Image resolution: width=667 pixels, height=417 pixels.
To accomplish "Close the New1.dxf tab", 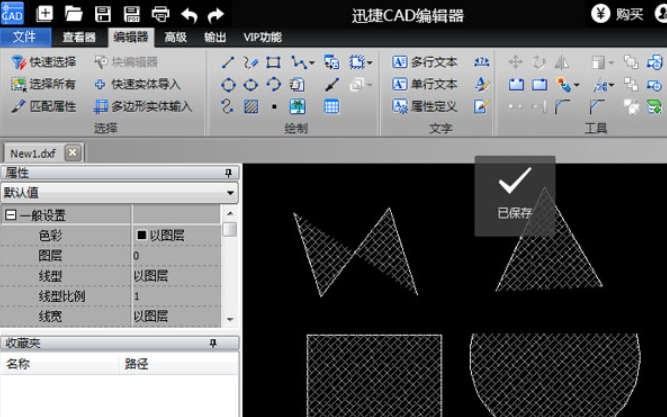I will pyautogui.click(x=73, y=152).
